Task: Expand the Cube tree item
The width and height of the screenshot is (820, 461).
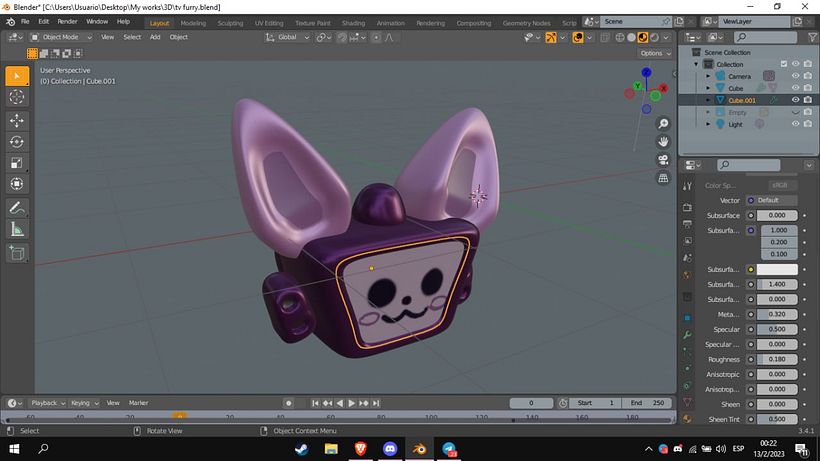Action: pos(708,88)
